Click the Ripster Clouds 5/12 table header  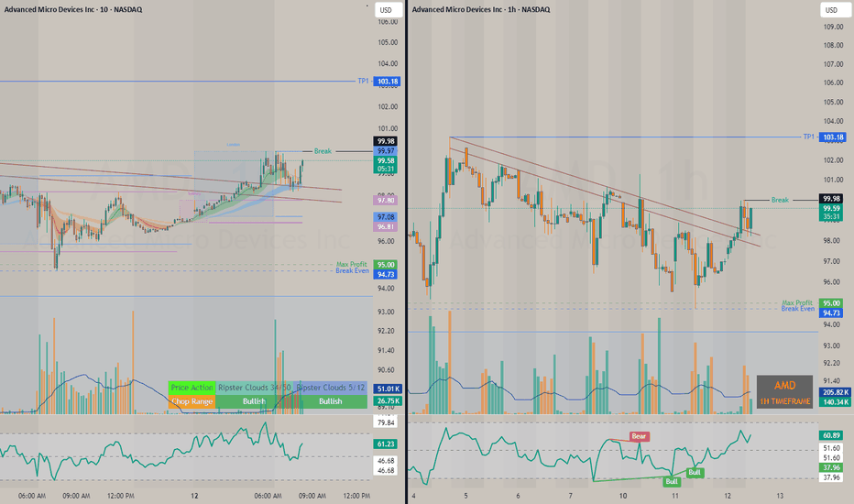(x=330, y=388)
